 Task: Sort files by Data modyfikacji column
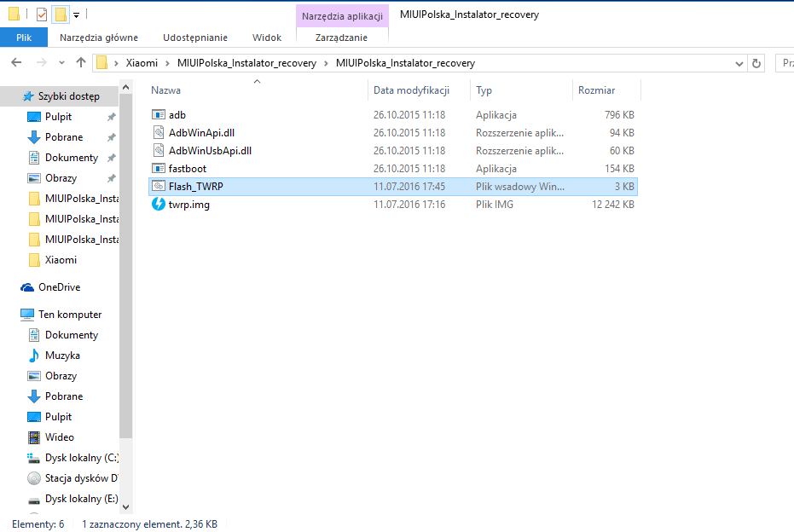(409, 90)
